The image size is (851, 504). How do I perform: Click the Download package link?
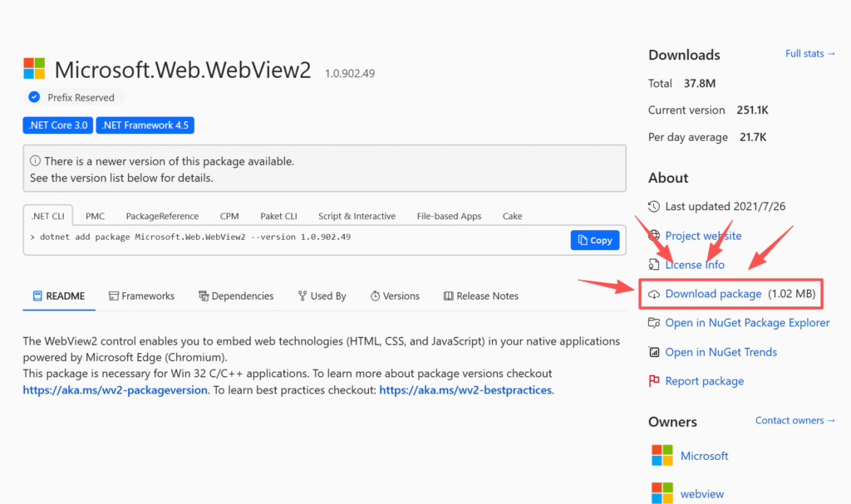click(713, 294)
